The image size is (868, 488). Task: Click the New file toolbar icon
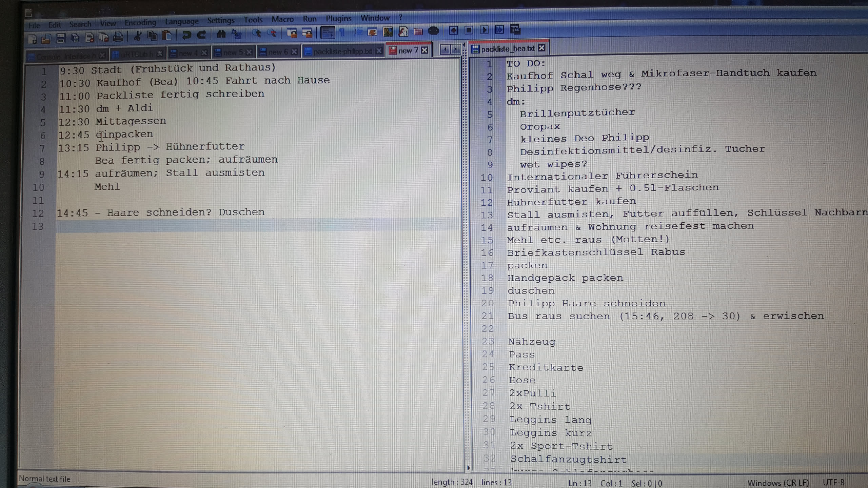tap(33, 39)
